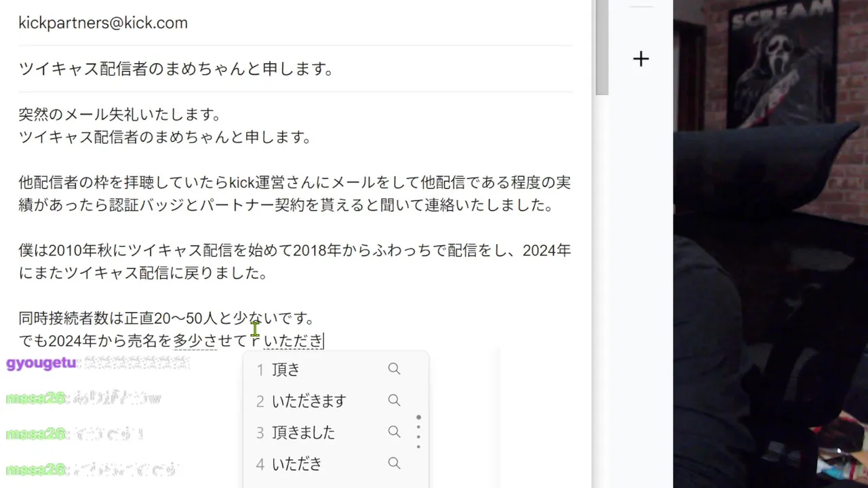Click body line starting 他配信者の枠を拝聴
Viewport: 868px width, 488px height.
295,182
